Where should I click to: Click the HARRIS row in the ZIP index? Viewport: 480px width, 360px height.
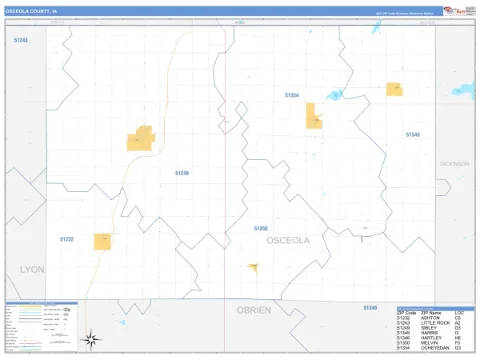click(430, 333)
